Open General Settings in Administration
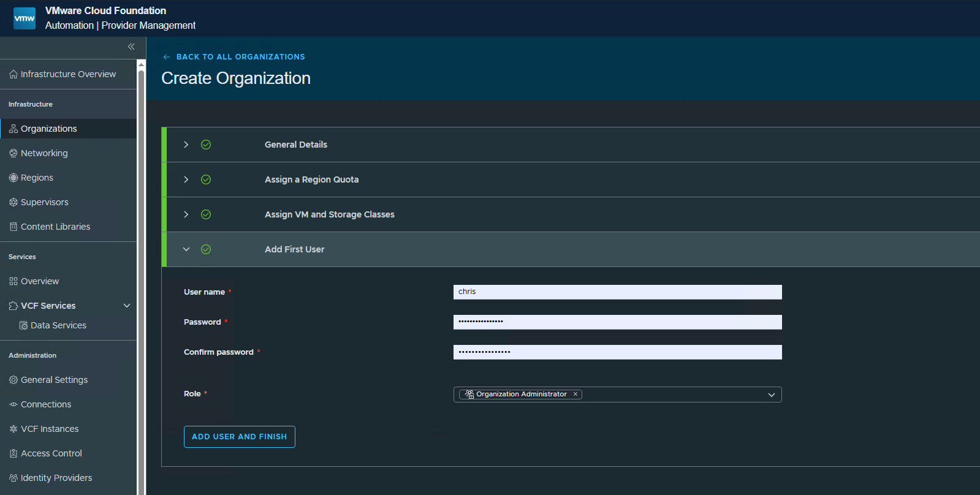 pyautogui.click(x=68, y=380)
